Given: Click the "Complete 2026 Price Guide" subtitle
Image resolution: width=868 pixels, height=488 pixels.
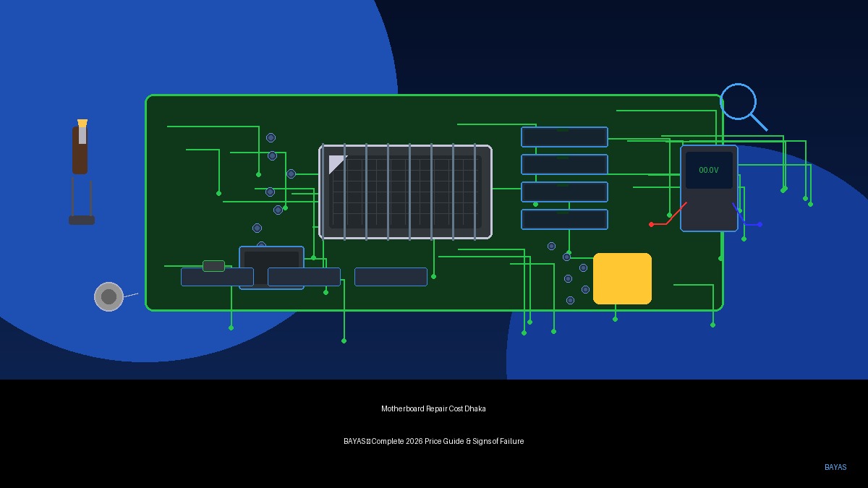Looking at the screenshot, I should coord(417,441).
